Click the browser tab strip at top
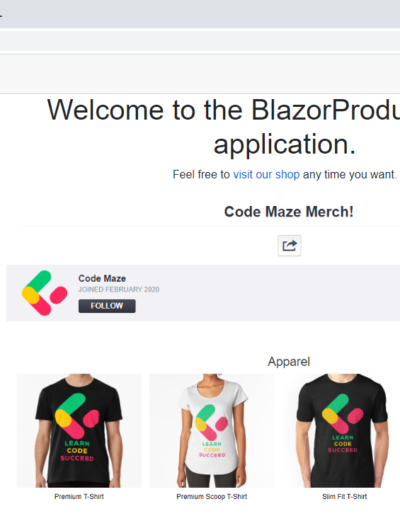400x516 pixels. (x=200, y=14)
